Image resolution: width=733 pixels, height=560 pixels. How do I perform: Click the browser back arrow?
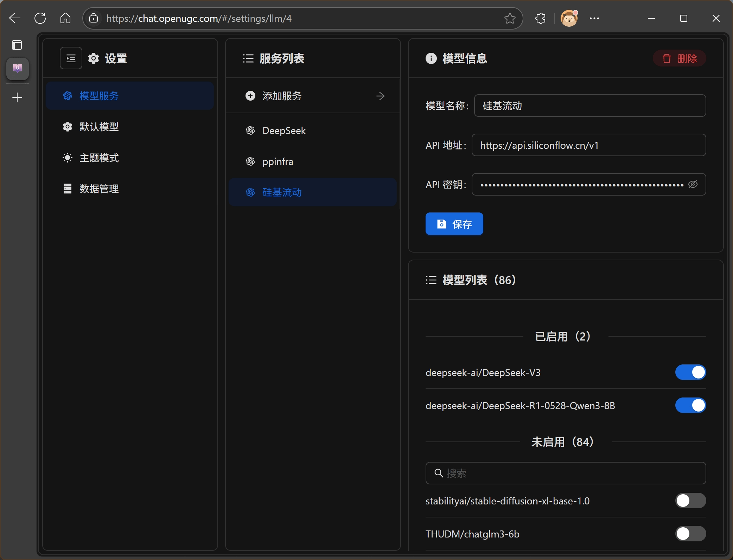(15, 18)
